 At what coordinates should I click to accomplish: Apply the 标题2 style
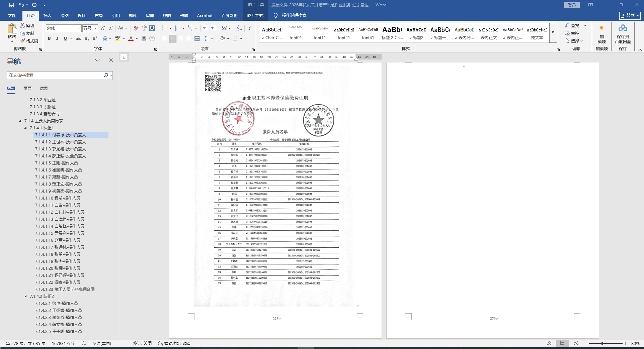[x=416, y=33]
